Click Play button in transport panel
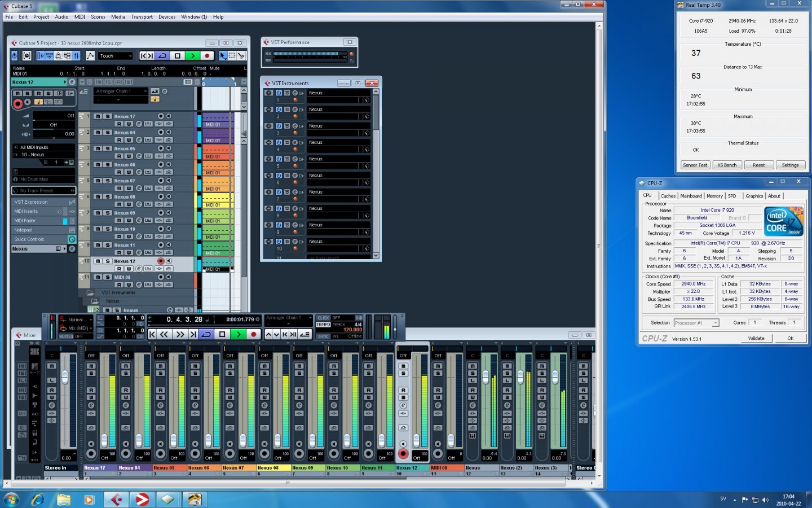Viewport: 812px width, 508px height. click(238, 334)
